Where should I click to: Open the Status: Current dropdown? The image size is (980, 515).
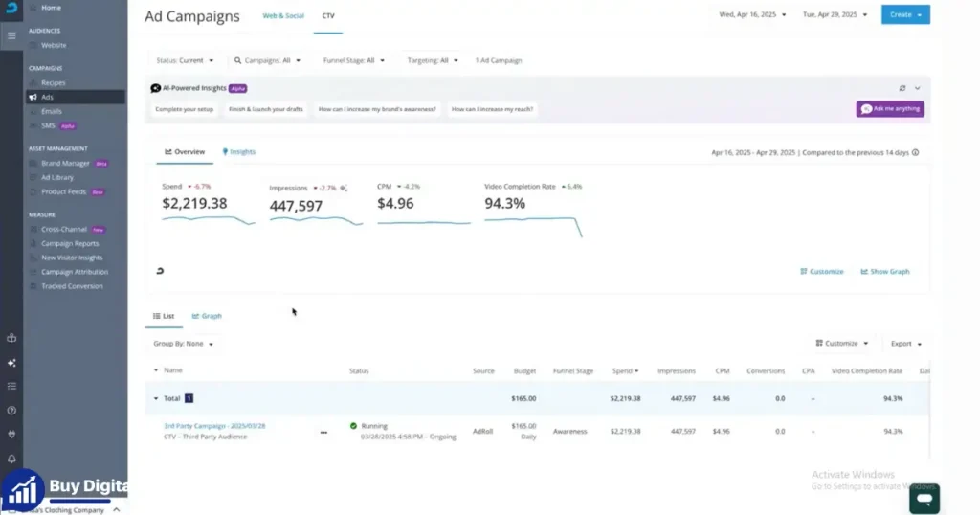[x=185, y=60]
